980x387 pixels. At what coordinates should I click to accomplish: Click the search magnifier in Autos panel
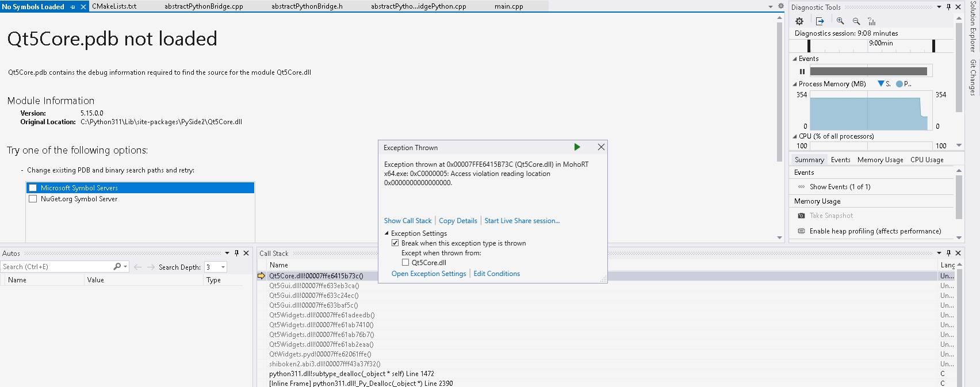[x=117, y=267]
